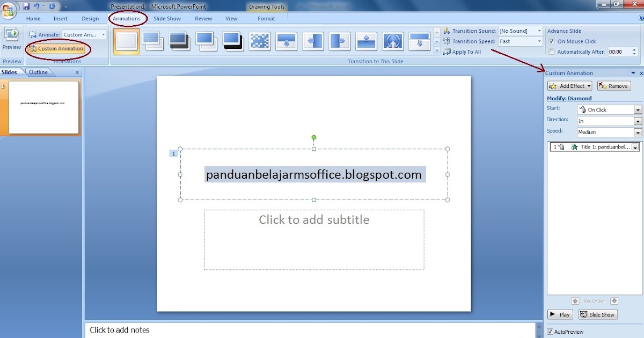Open the Slide Show ribbon tab
Image resolution: width=644 pixels, height=338 pixels.
coord(167,19)
